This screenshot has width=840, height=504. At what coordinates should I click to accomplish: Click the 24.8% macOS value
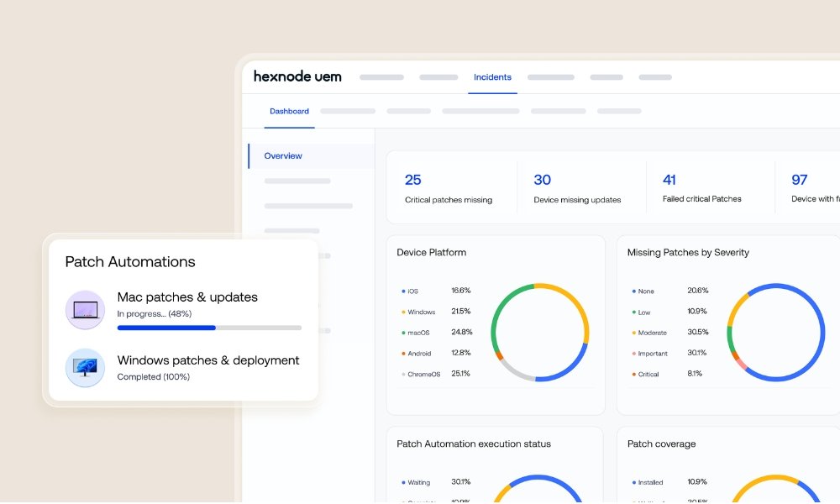click(462, 332)
